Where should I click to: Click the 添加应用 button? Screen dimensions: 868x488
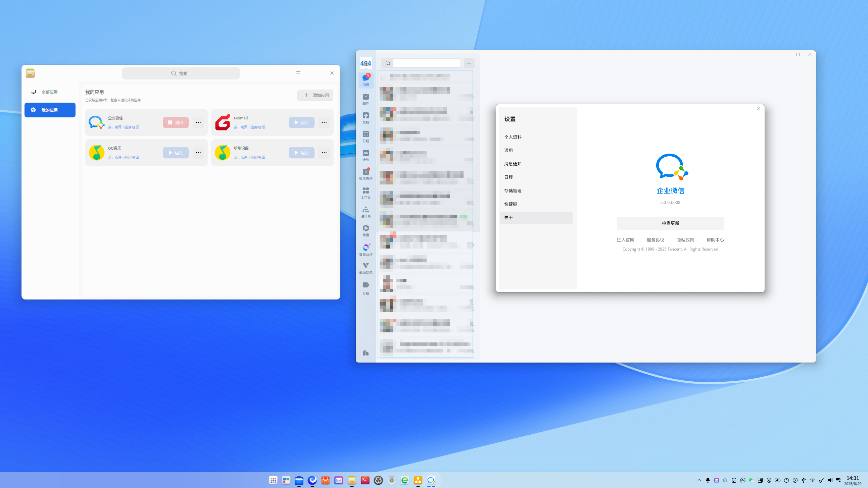click(x=315, y=95)
